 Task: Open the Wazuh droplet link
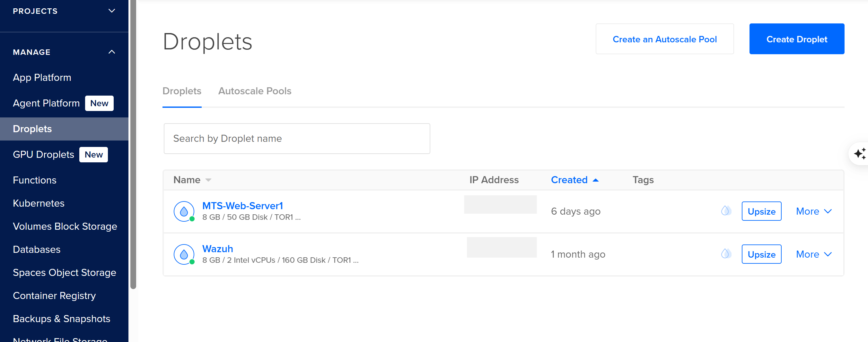point(217,249)
